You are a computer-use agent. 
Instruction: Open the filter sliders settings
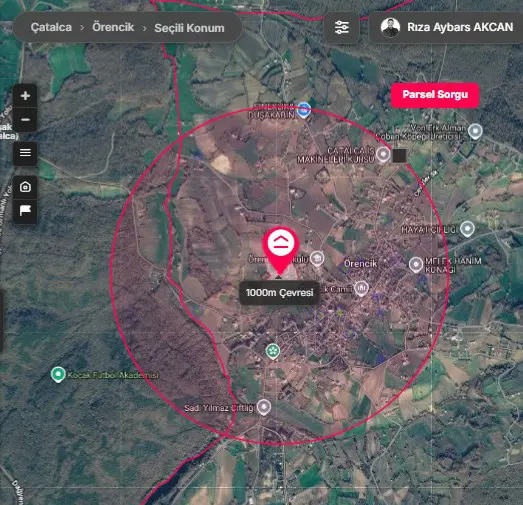pyautogui.click(x=342, y=28)
